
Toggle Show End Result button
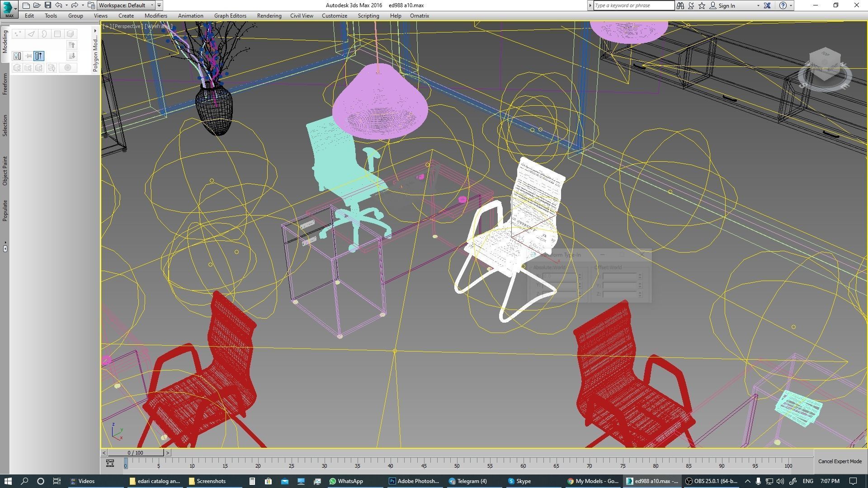click(39, 56)
